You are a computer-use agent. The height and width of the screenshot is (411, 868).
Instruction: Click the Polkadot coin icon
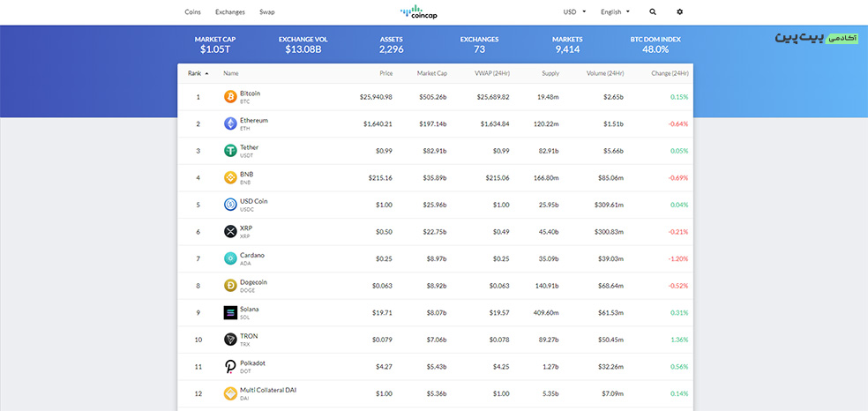click(230, 367)
